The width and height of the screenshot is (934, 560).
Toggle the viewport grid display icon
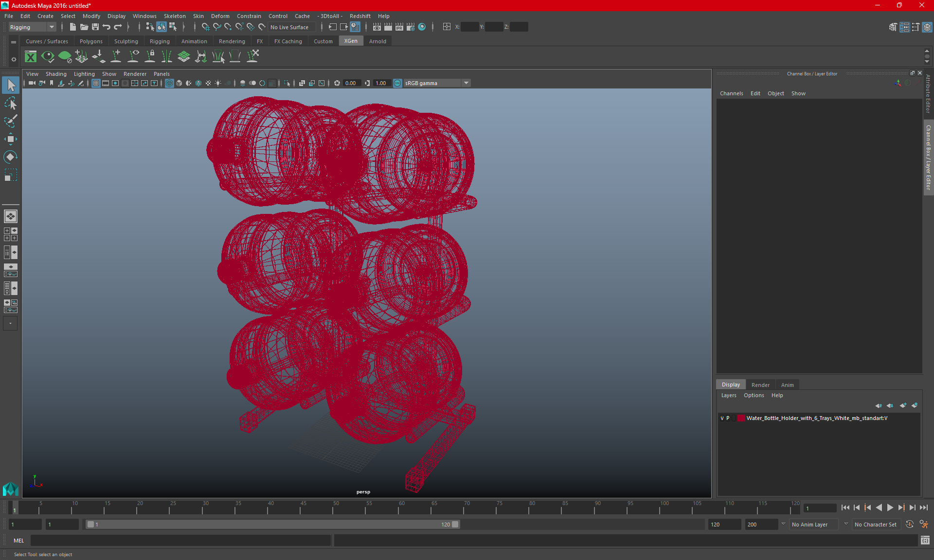tap(96, 83)
